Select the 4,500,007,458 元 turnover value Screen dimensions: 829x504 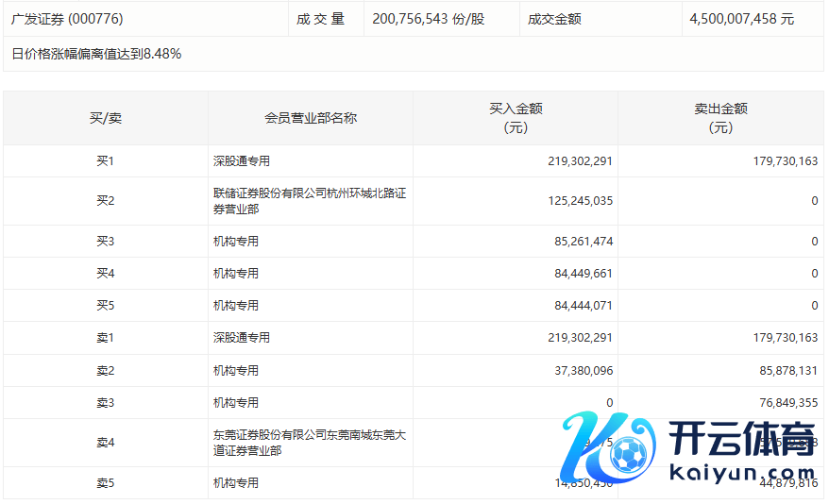(x=741, y=19)
